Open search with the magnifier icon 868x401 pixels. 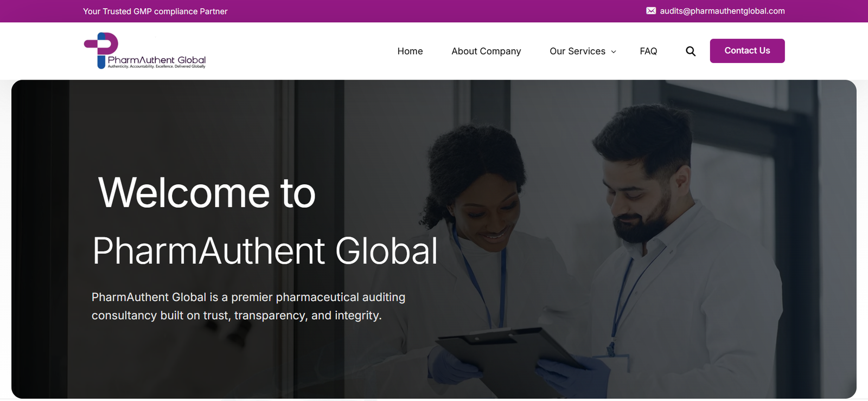pyautogui.click(x=691, y=51)
